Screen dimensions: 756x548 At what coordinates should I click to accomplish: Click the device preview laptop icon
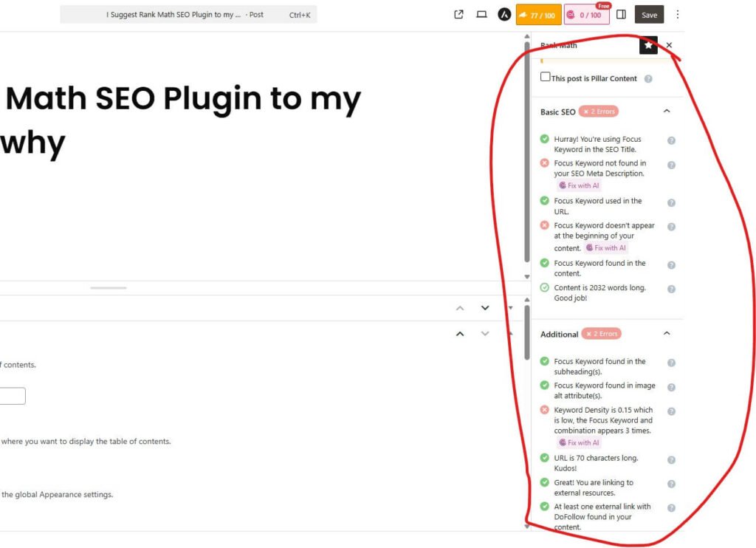click(x=481, y=15)
